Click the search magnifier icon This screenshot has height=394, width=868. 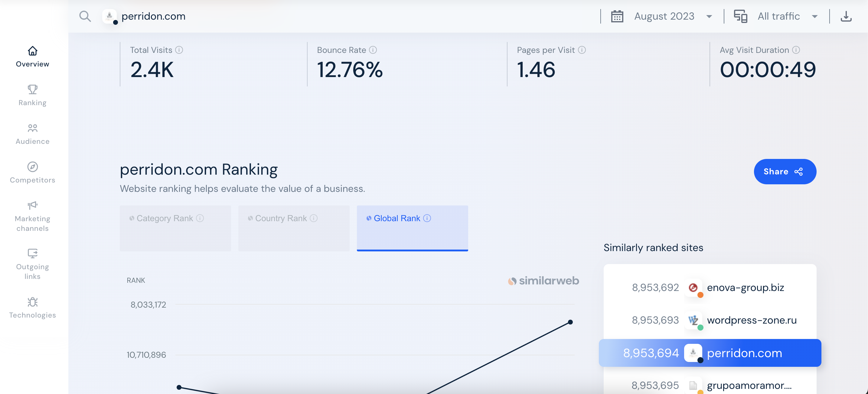85,16
